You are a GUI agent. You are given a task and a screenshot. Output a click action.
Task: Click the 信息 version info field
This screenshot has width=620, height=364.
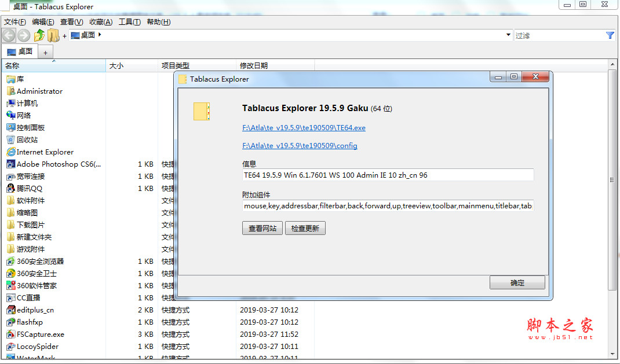point(388,175)
